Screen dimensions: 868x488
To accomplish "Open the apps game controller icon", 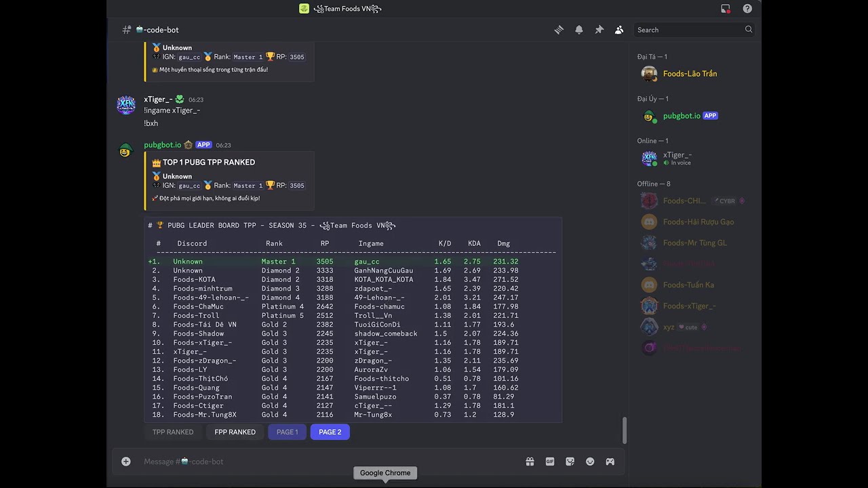I will click(x=610, y=462).
